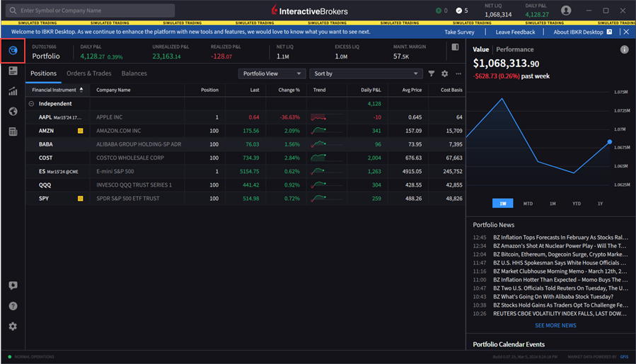Click the Take Survey link
The height and width of the screenshot is (364, 636).
click(x=459, y=32)
